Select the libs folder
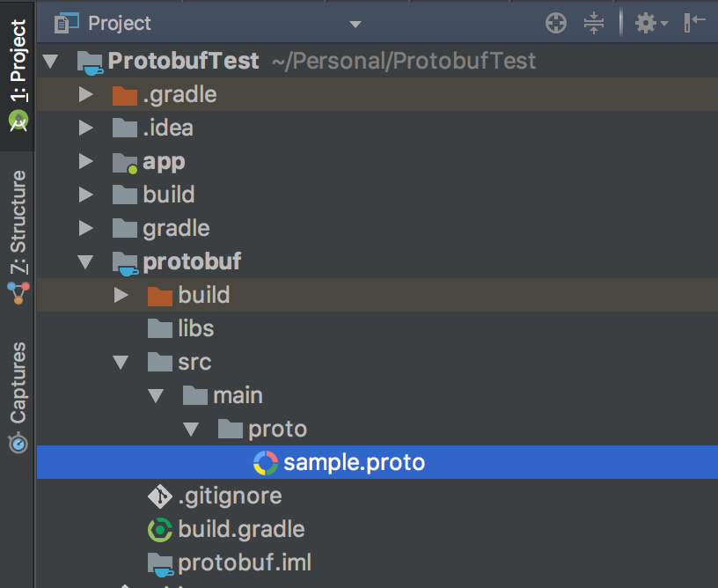The width and height of the screenshot is (718, 588). tap(195, 328)
